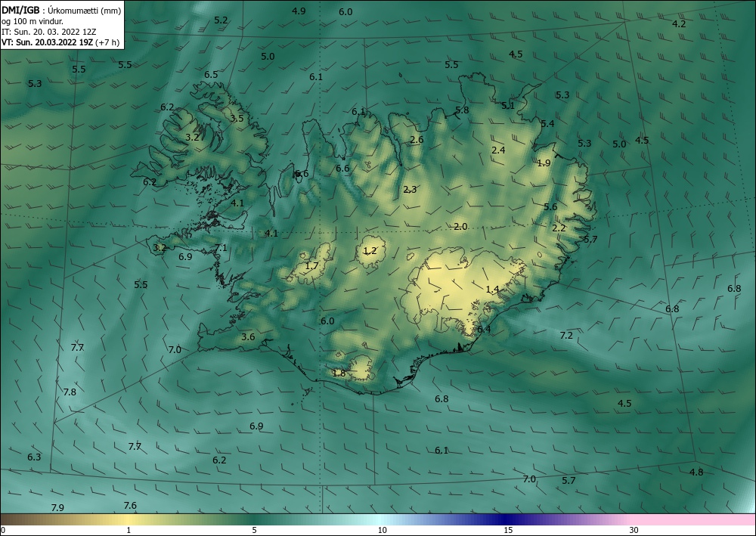Click the 'DMI/IGB : Úrkomumætti (mm)' title line
This screenshot has width=756, height=536.
pos(61,10)
